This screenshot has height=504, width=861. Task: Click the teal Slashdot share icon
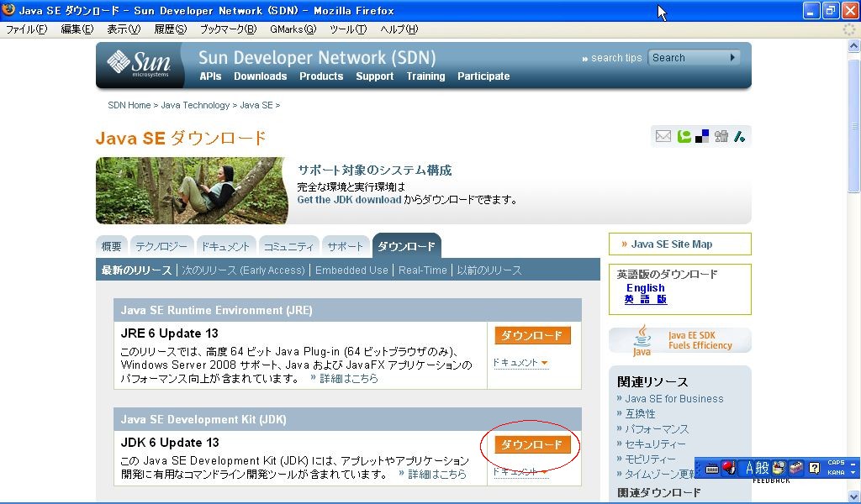pyautogui.click(x=739, y=136)
